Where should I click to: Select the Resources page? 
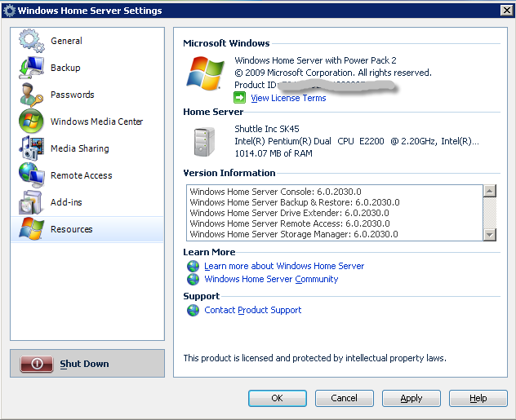click(x=87, y=229)
